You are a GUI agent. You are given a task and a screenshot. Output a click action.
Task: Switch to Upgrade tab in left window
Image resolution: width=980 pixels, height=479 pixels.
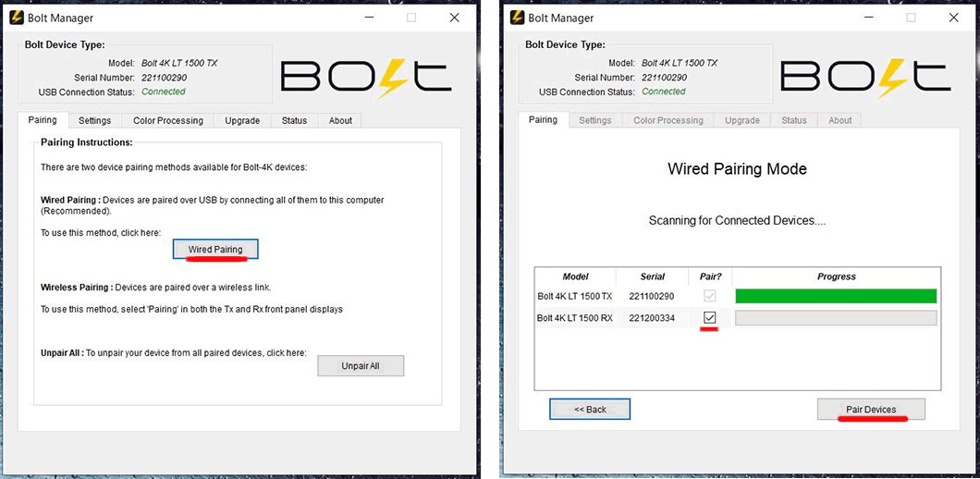pos(242,120)
